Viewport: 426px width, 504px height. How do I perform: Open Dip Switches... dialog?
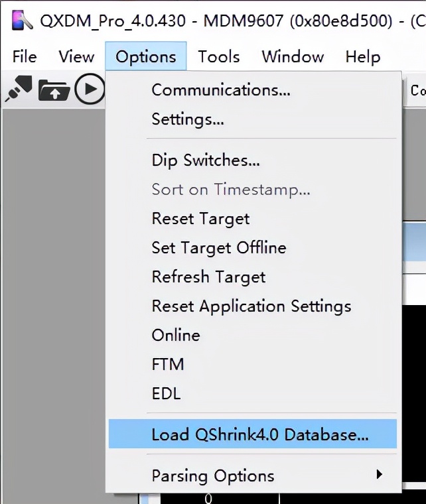[252, 160]
